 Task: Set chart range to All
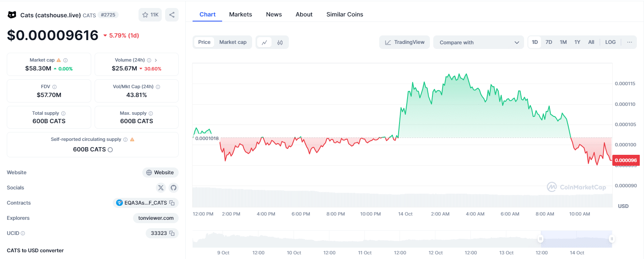click(591, 42)
